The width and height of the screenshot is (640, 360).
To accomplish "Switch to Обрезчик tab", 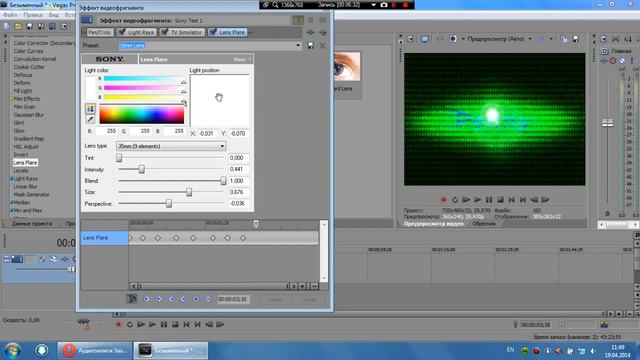I will coord(484,224).
